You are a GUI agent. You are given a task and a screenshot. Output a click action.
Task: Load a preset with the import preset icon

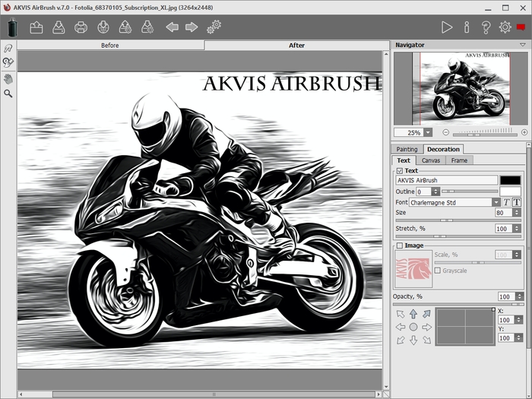coord(125,27)
